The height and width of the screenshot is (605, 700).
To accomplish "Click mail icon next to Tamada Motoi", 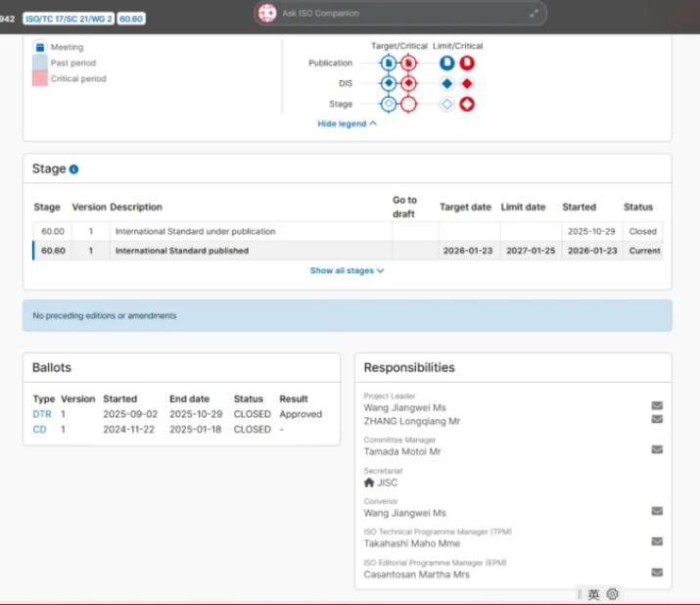I will pyautogui.click(x=656, y=449).
